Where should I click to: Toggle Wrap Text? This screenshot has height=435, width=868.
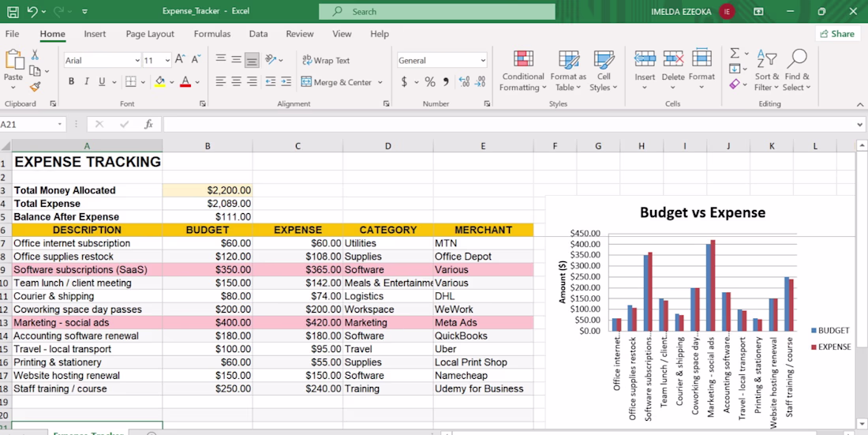(326, 61)
